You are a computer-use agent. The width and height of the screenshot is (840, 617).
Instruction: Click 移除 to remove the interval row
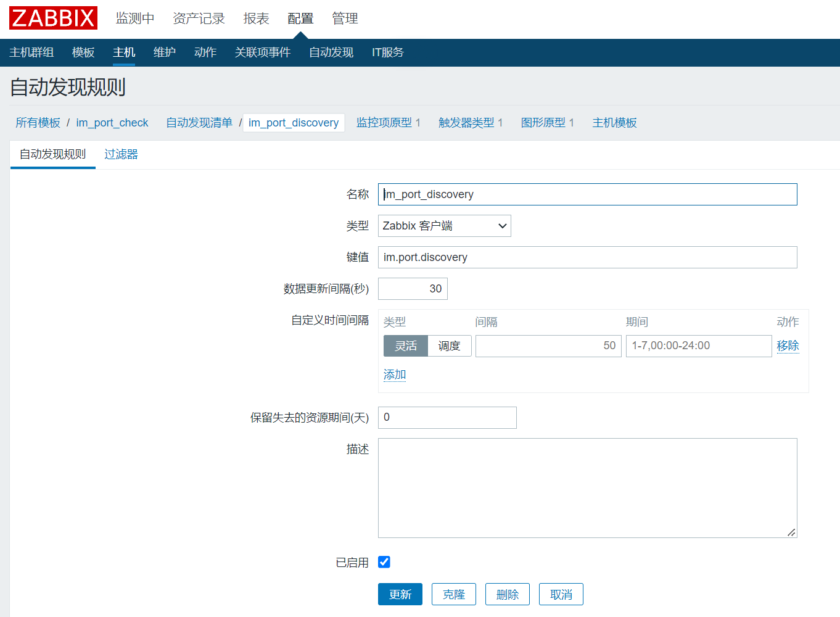(x=788, y=346)
